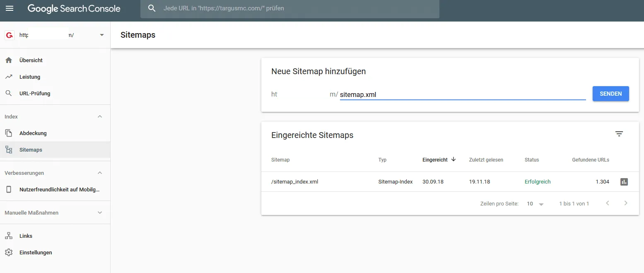Click the Eingereichte Sitemaps heading
Image resolution: width=644 pixels, height=273 pixels.
tap(312, 135)
